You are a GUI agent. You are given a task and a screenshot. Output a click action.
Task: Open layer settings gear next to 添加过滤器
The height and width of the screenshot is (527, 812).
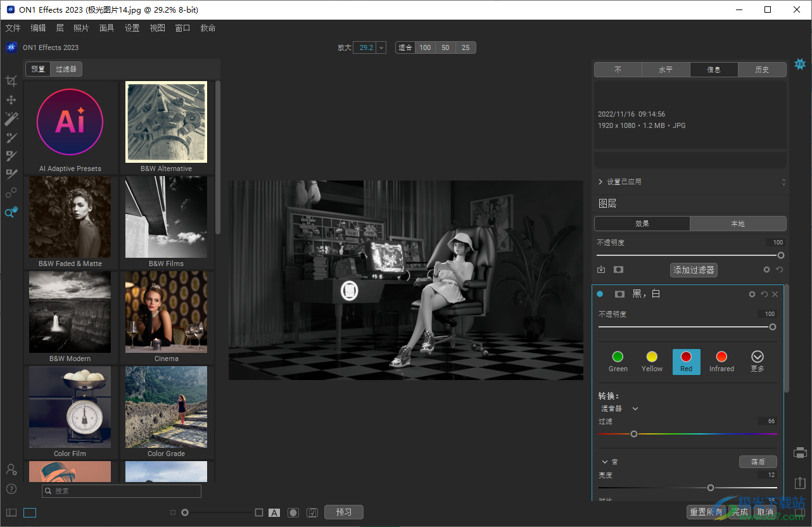pos(766,270)
